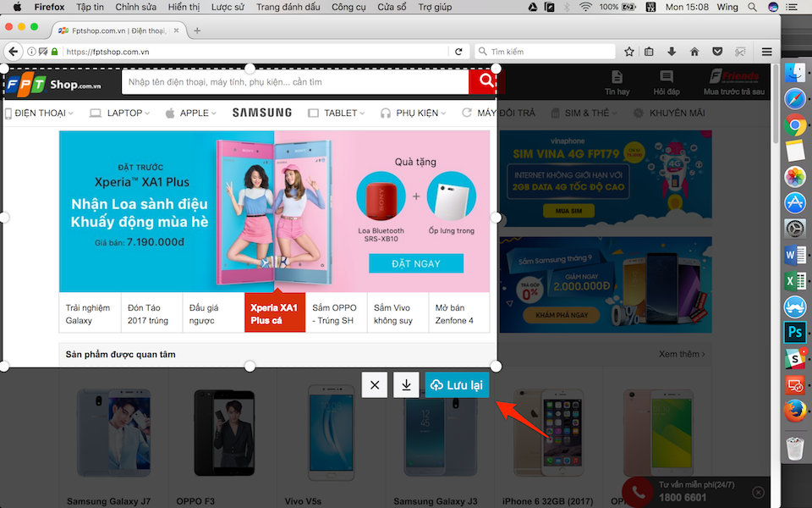The width and height of the screenshot is (812, 508).
Task: Select the Đón Táo 2017 banner tab
Action: coord(151,313)
